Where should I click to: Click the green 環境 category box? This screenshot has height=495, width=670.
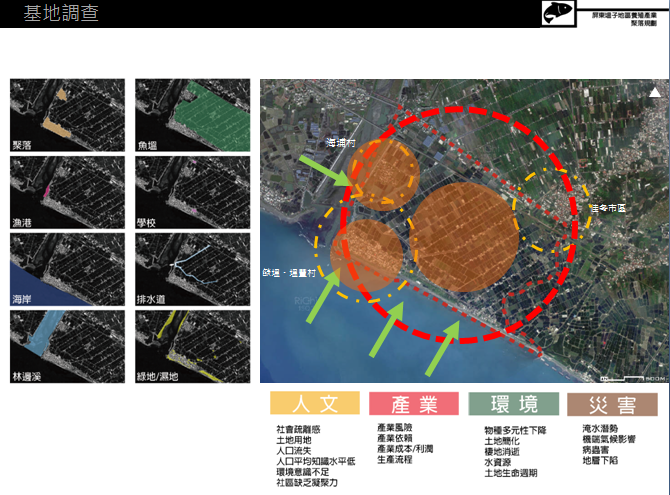[x=514, y=404]
